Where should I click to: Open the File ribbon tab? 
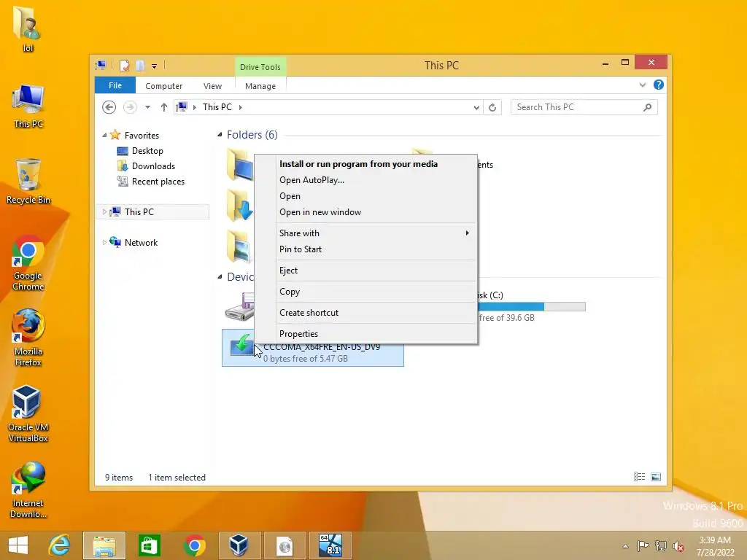pyautogui.click(x=115, y=86)
